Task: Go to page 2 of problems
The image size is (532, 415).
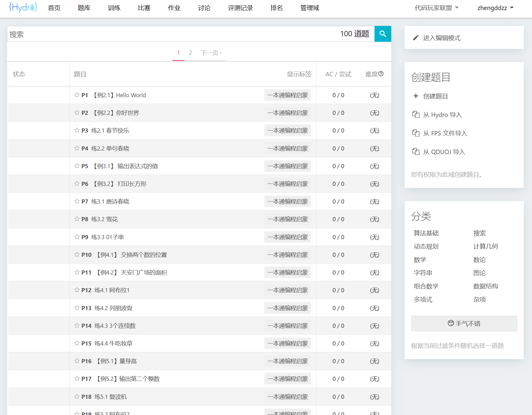Action: point(190,53)
